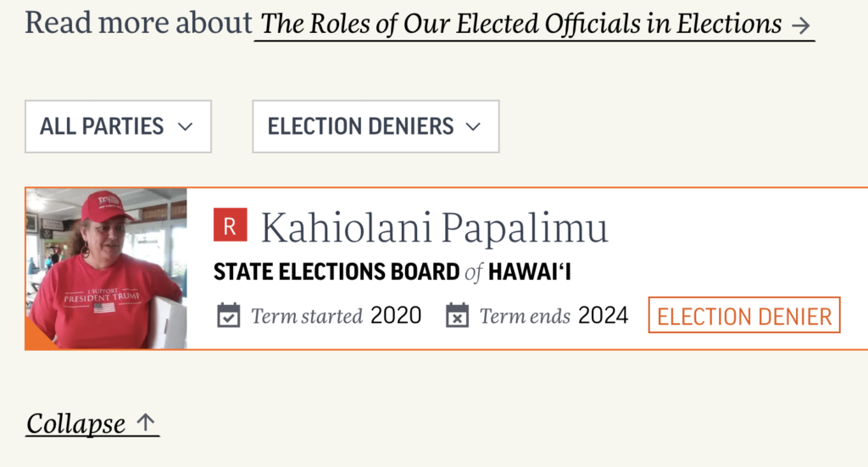Click the 'Term started 2020' text
This screenshot has height=467, width=868.
click(336, 316)
